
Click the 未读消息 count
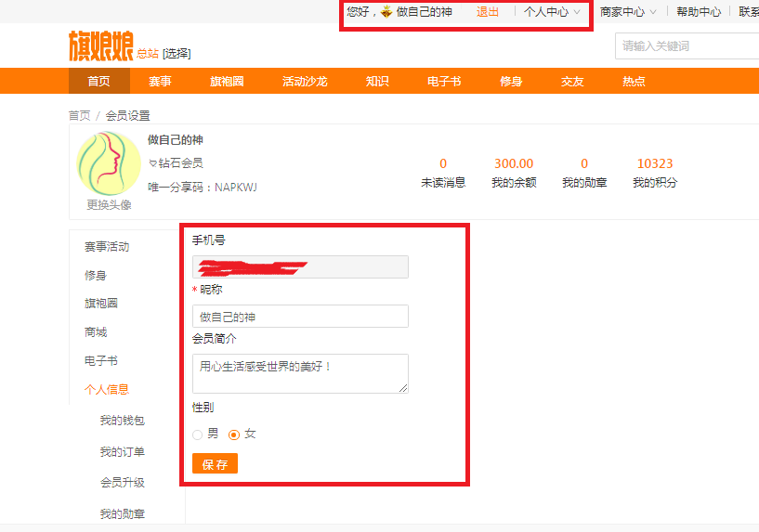point(443,163)
